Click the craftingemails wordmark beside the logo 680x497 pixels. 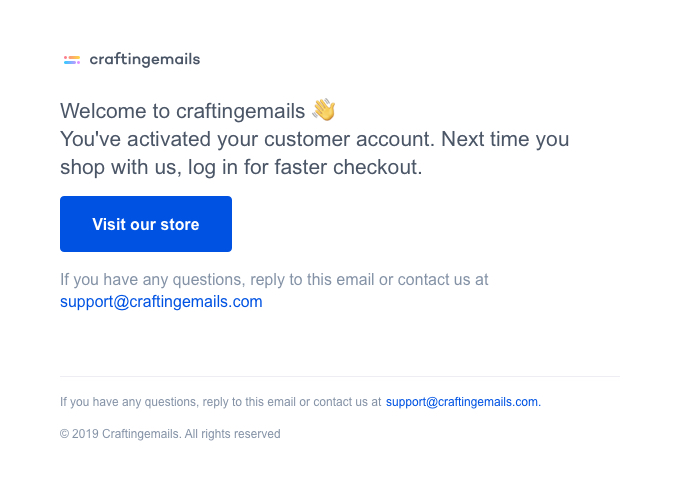pyautogui.click(x=145, y=60)
